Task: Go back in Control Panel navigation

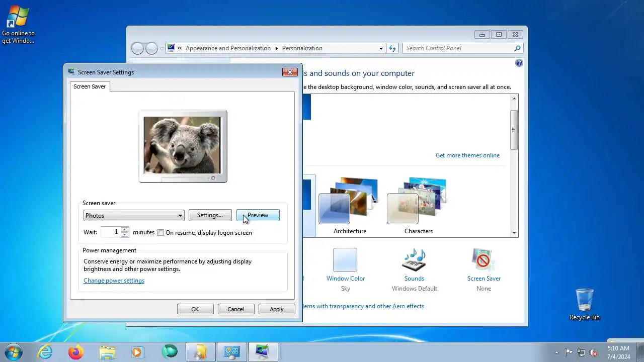Action: (137, 48)
